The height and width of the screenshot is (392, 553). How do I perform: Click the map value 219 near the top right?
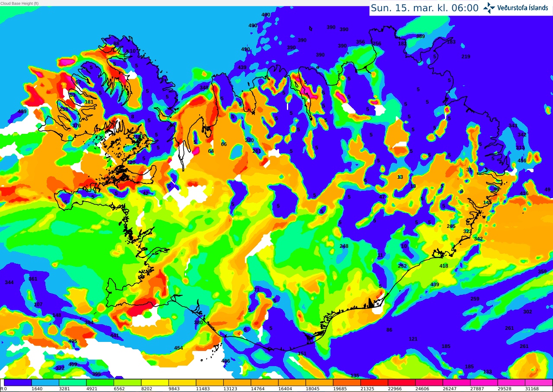coord(466,57)
